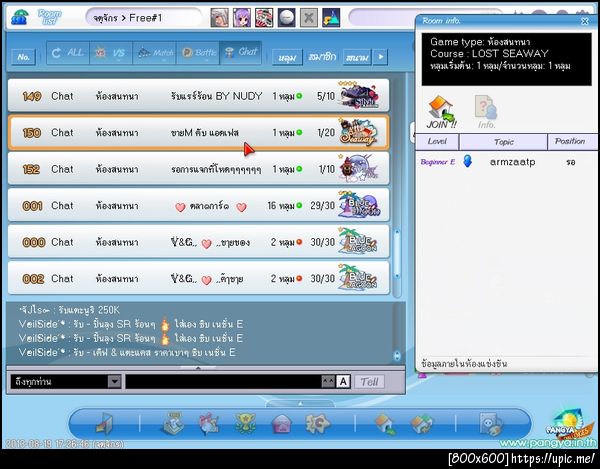Open the trophy icon in bottom bar

pyautogui.click(x=245, y=424)
